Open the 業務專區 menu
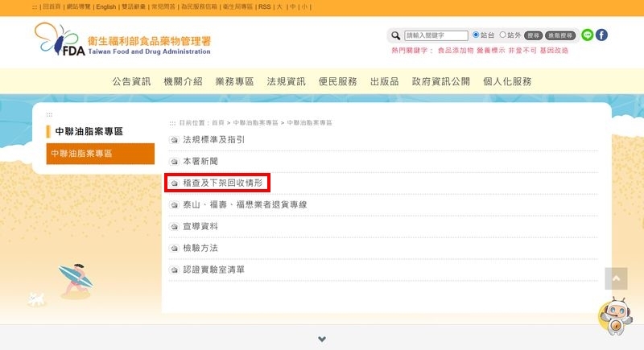Screen dimensions: 644x350 pyautogui.click(x=234, y=81)
